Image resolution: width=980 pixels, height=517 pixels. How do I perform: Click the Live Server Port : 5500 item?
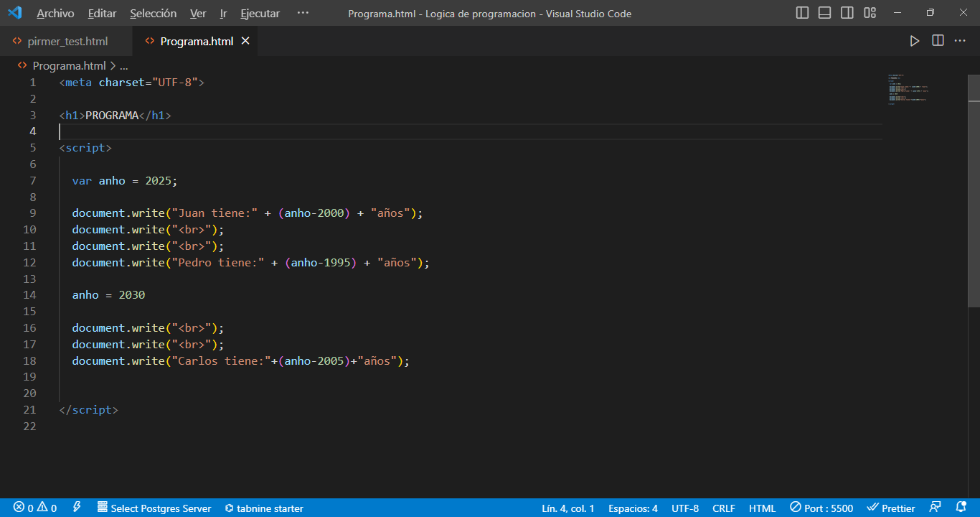821,508
